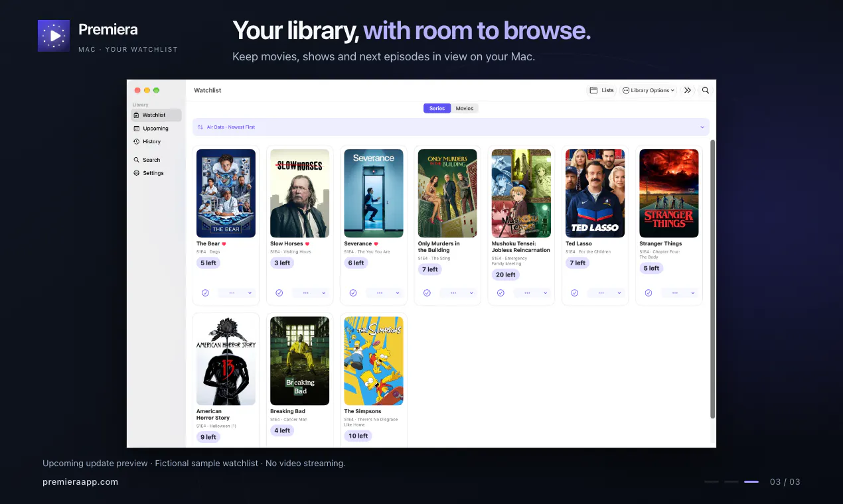
Task: Mark Mushoku Tensei episode as watched
Action: [500, 292]
